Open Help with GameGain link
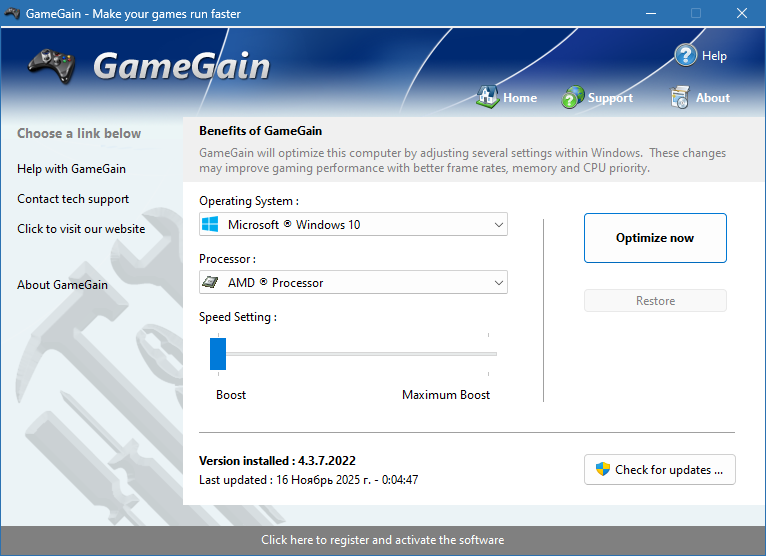Viewport: 766px width, 556px height. coord(71,169)
